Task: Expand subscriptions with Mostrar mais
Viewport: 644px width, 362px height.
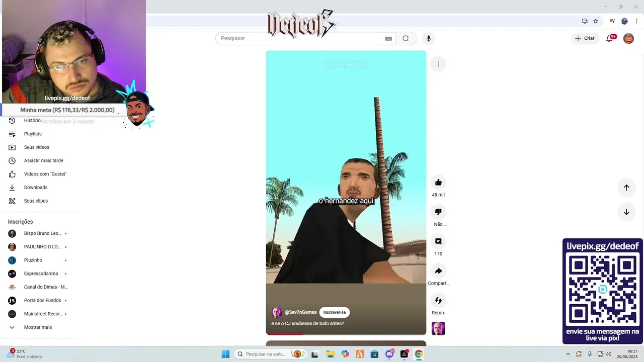Action: [38, 327]
